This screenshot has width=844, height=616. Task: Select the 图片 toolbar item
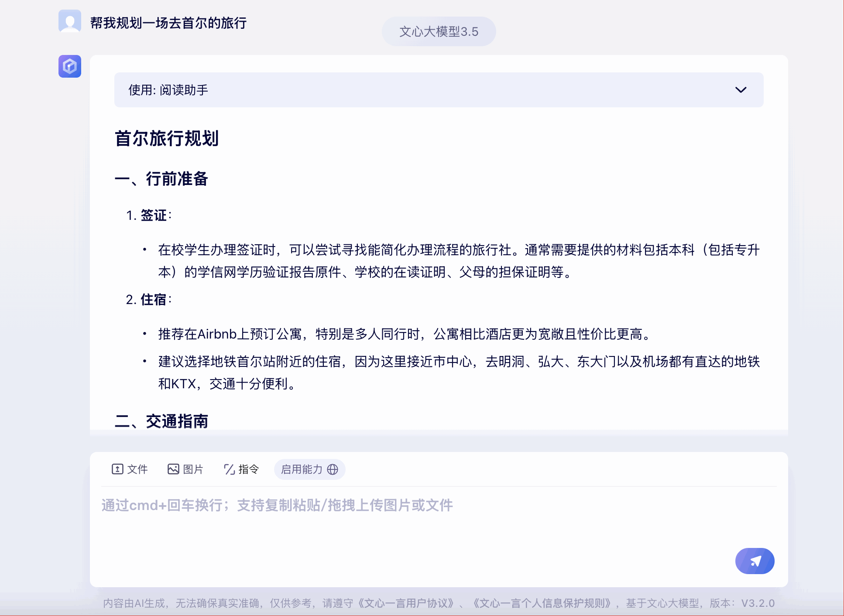(193, 469)
